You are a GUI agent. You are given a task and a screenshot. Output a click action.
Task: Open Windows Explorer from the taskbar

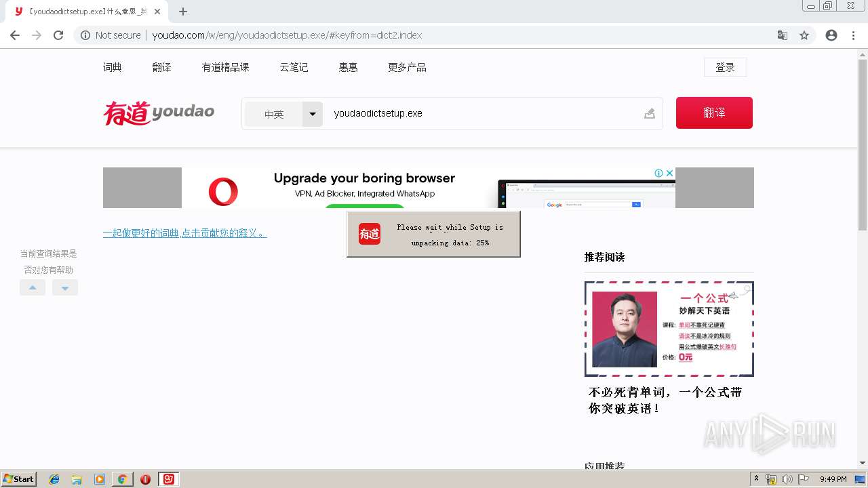pos(77,479)
